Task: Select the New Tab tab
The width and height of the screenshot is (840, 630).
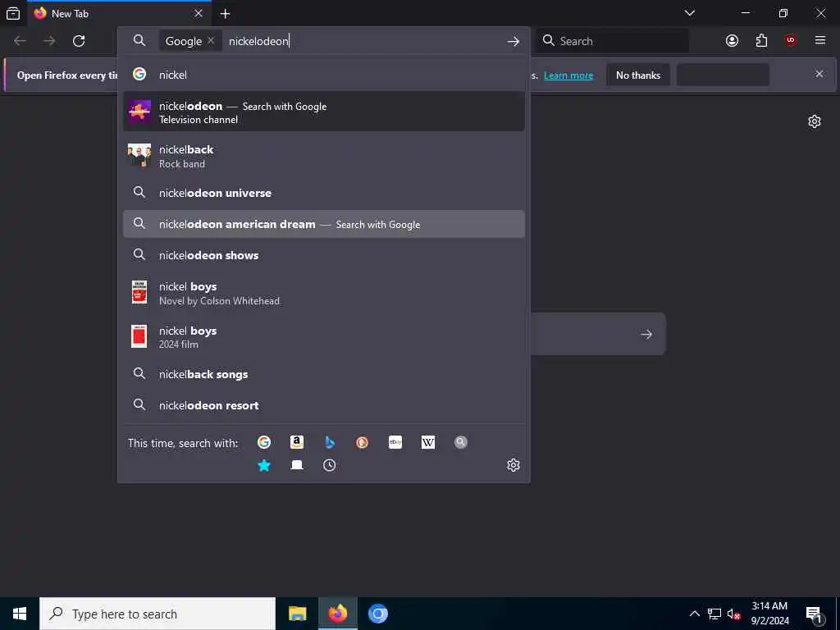Action: [119, 13]
